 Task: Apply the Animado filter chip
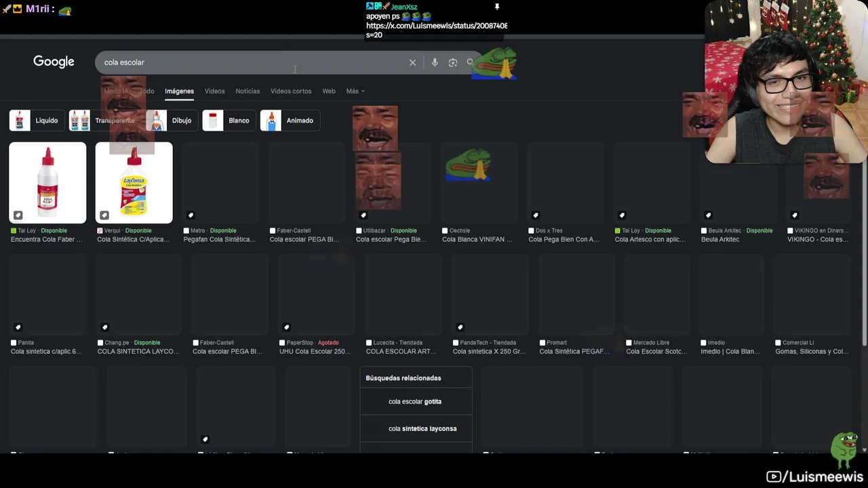click(x=290, y=121)
